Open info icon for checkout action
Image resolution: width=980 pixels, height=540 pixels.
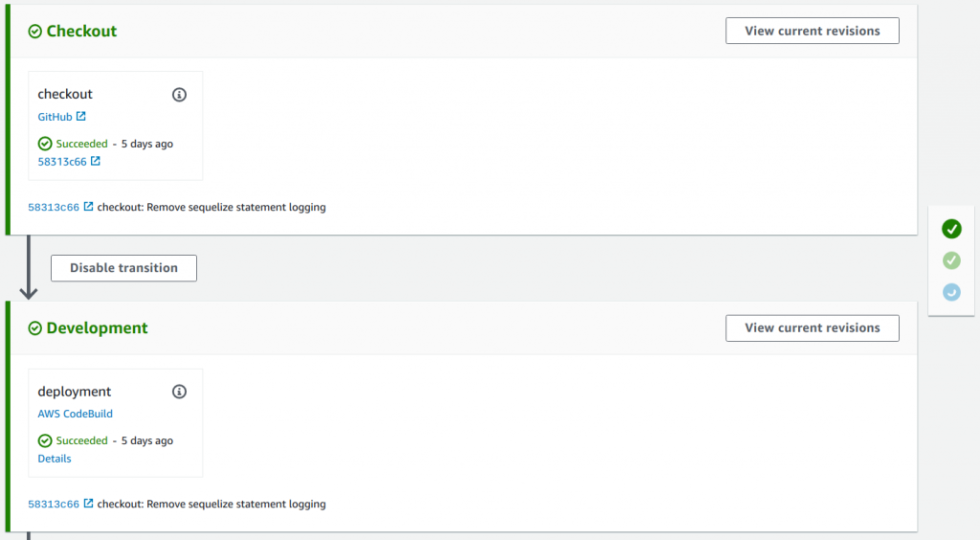coord(179,94)
